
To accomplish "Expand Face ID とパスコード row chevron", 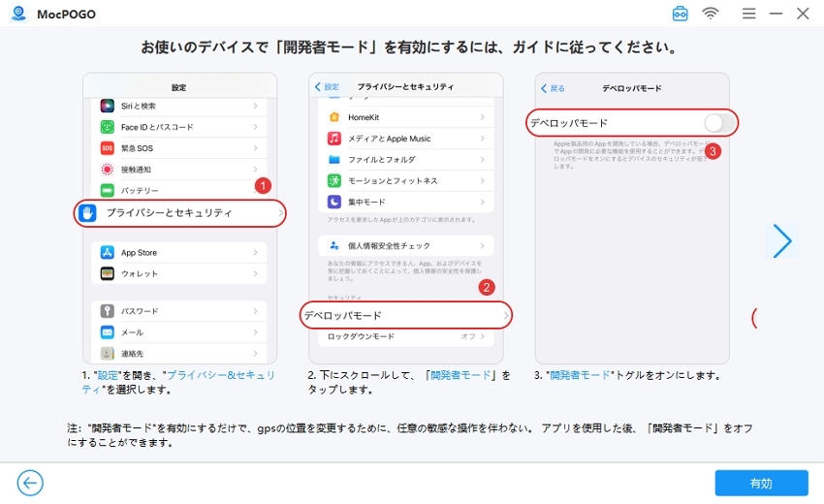I will click(x=255, y=127).
